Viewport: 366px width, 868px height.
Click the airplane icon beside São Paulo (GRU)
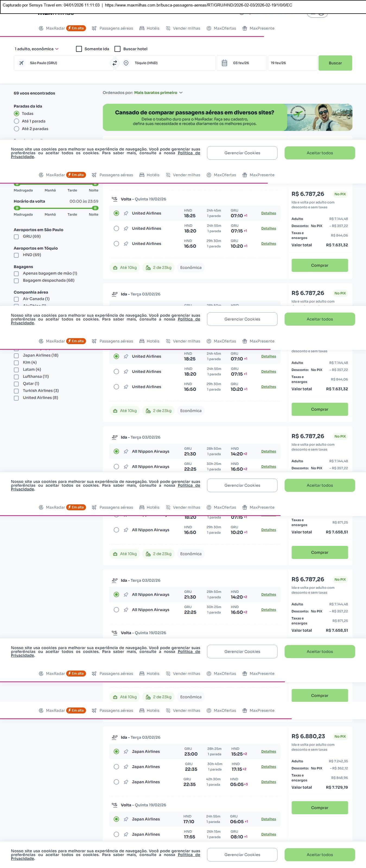(21, 63)
